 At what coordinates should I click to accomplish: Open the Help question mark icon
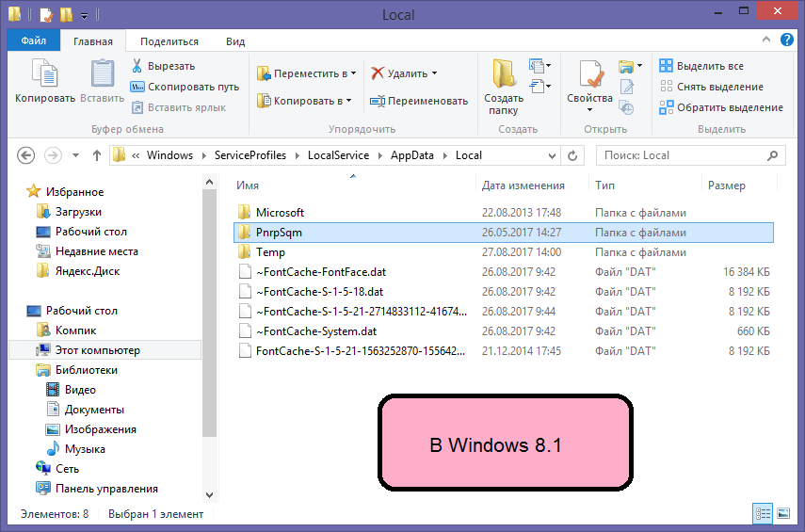(786, 40)
